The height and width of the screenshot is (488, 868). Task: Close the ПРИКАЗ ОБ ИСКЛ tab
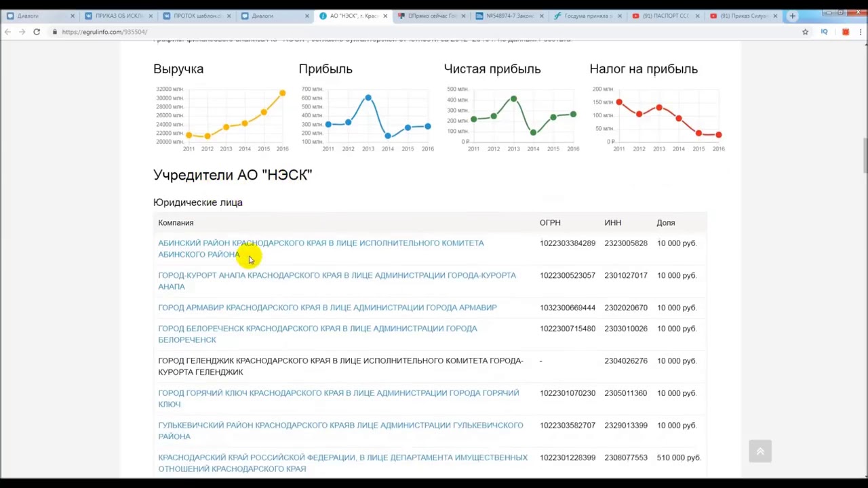point(151,16)
